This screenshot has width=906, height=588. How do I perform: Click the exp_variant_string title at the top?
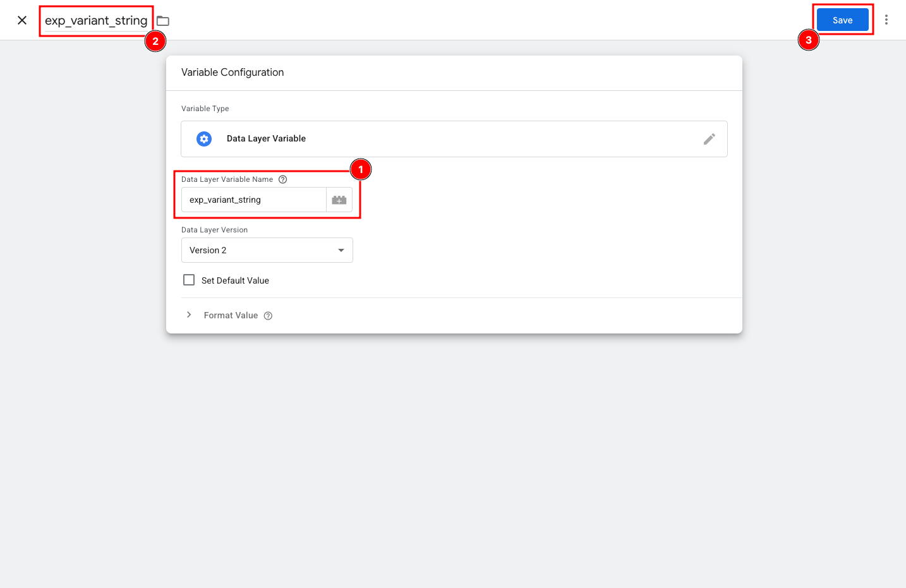(x=96, y=21)
